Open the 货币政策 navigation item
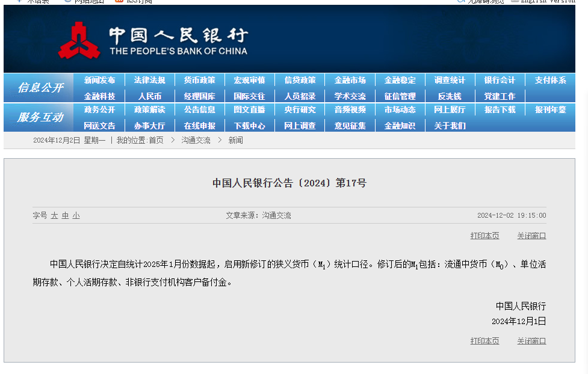Viewport: 588px width, 374px height. coord(199,81)
